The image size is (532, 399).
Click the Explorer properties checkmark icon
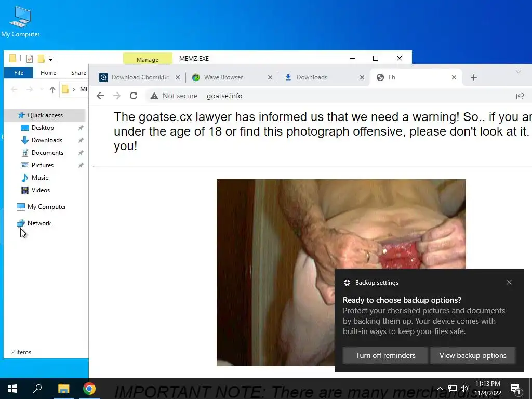tap(30, 59)
